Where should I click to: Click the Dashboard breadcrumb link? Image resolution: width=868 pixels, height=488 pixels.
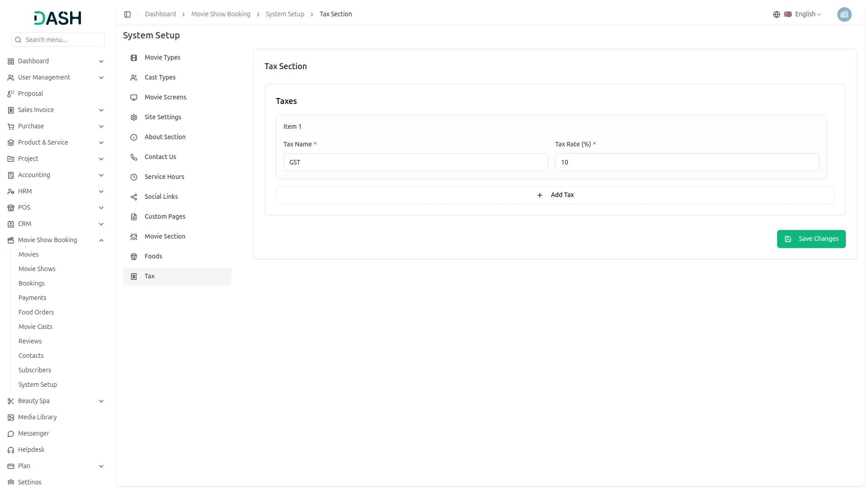point(160,14)
